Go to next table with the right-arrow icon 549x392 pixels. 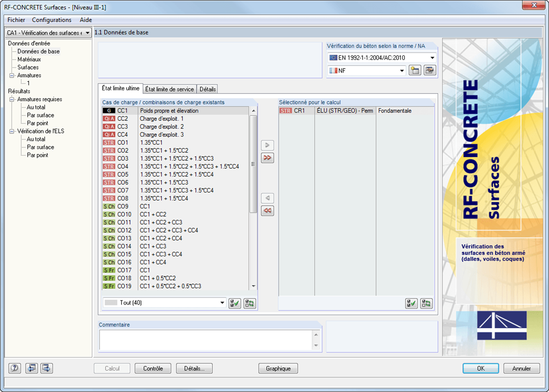pos(47,368)
